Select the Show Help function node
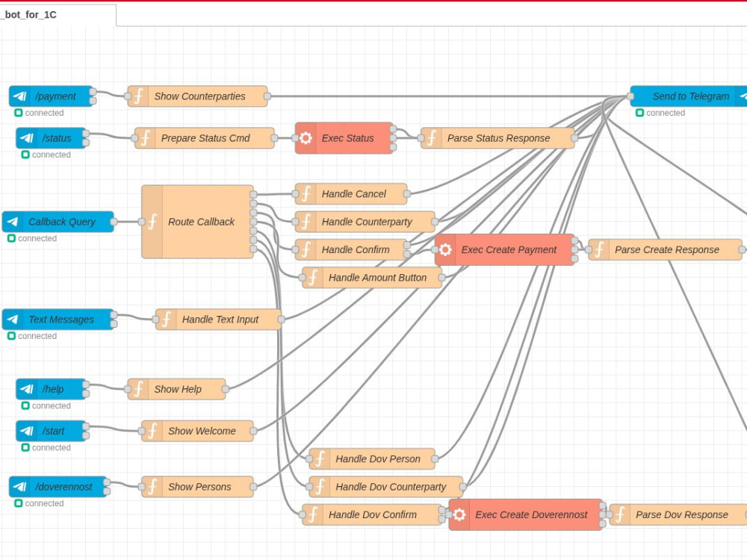Image resolution: width=747 pixels, height=560 pixels. point(177,389)
